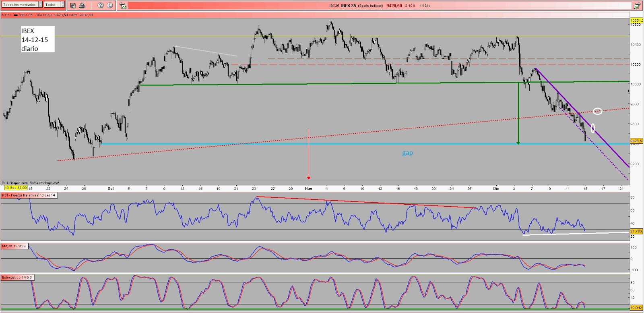The width and height of the screenshot is (644, 313).
Task: Click the 'MACD 12 26 9' indicator label
Action: point(14,246)
